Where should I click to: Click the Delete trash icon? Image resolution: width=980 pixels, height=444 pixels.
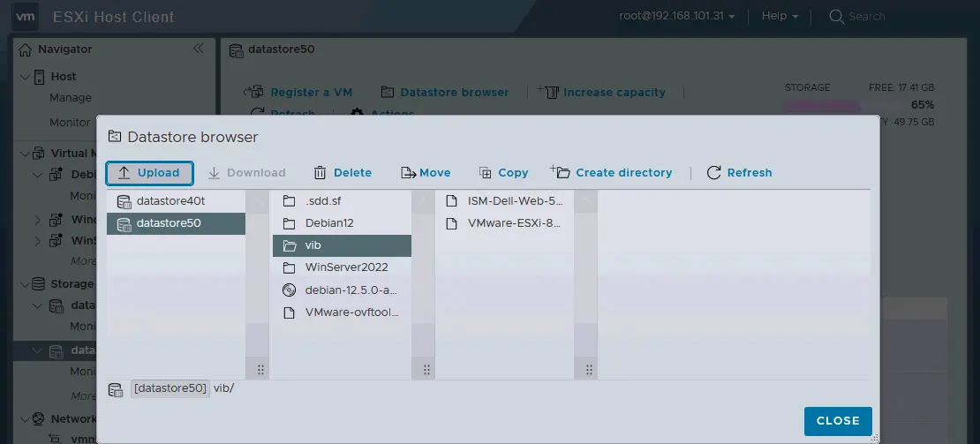320,173
